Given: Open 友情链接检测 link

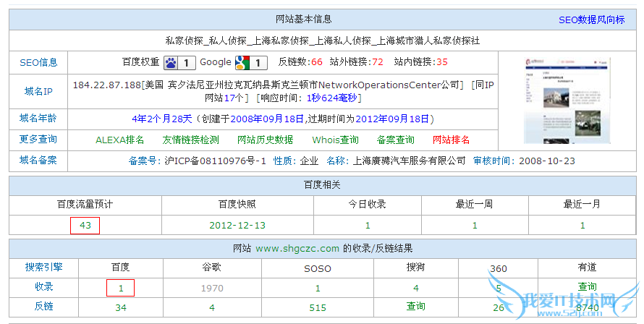Looking at the screenshot, I should (x=190, y=140).
